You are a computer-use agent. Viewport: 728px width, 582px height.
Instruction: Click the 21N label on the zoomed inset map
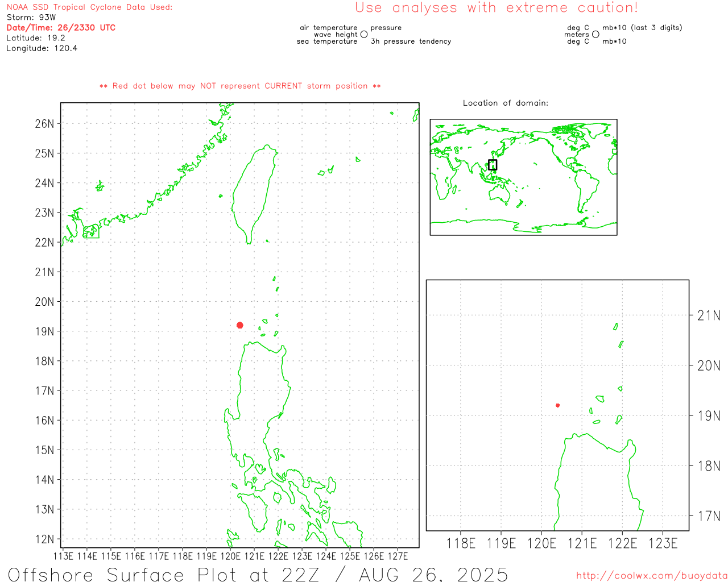point(709,315)
